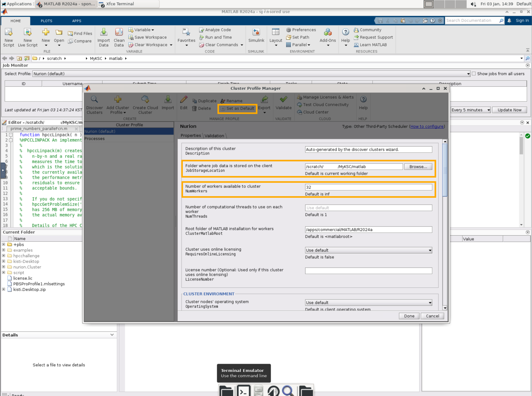Click volume icon in system tray
Screen dimensions: 532x396
(473, 4)
